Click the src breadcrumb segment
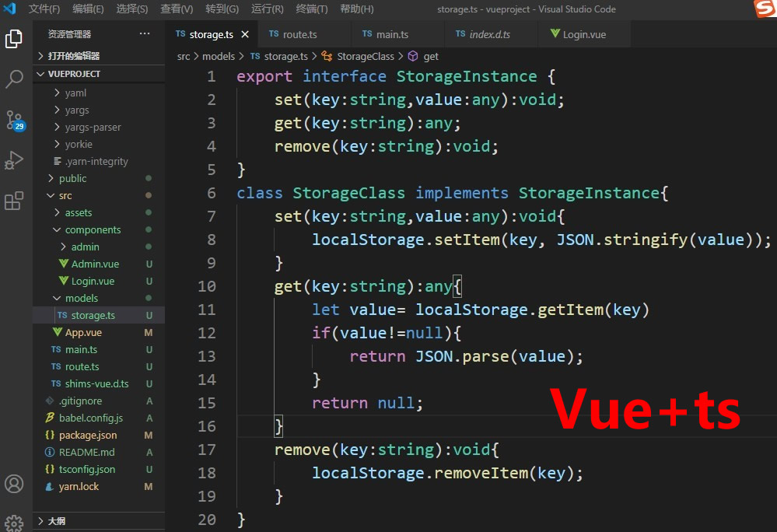 pyautogui.click(x=184, y=57)
